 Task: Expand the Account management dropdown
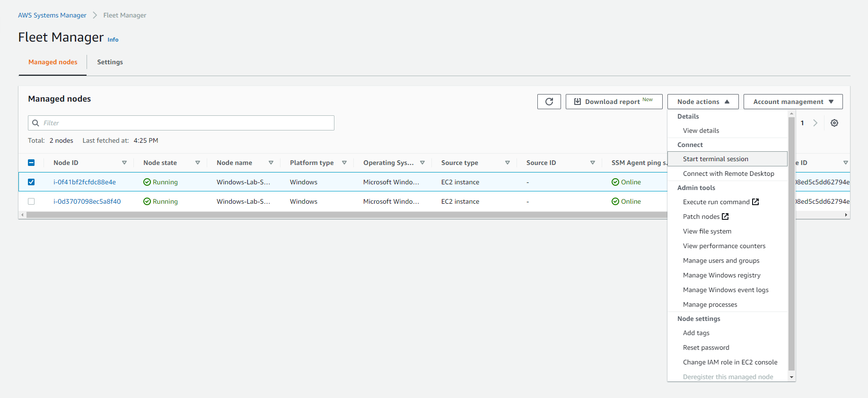click(x=793, y=102)
